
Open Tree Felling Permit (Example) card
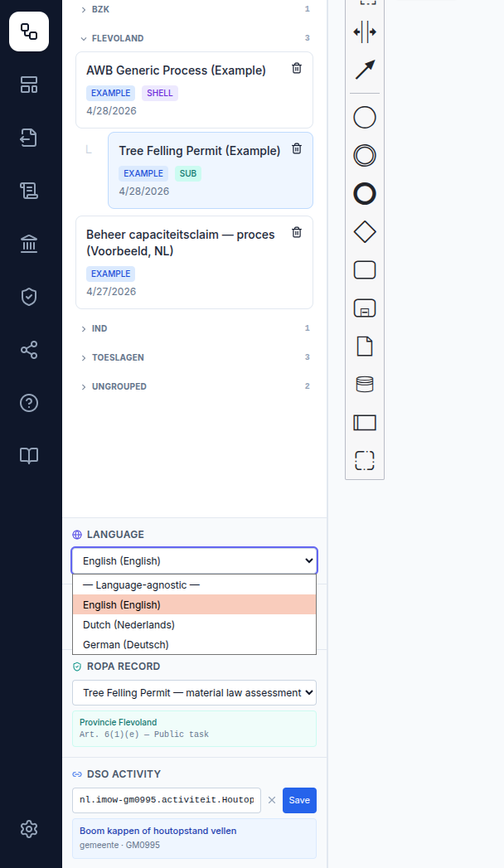[x=211, y=171]
